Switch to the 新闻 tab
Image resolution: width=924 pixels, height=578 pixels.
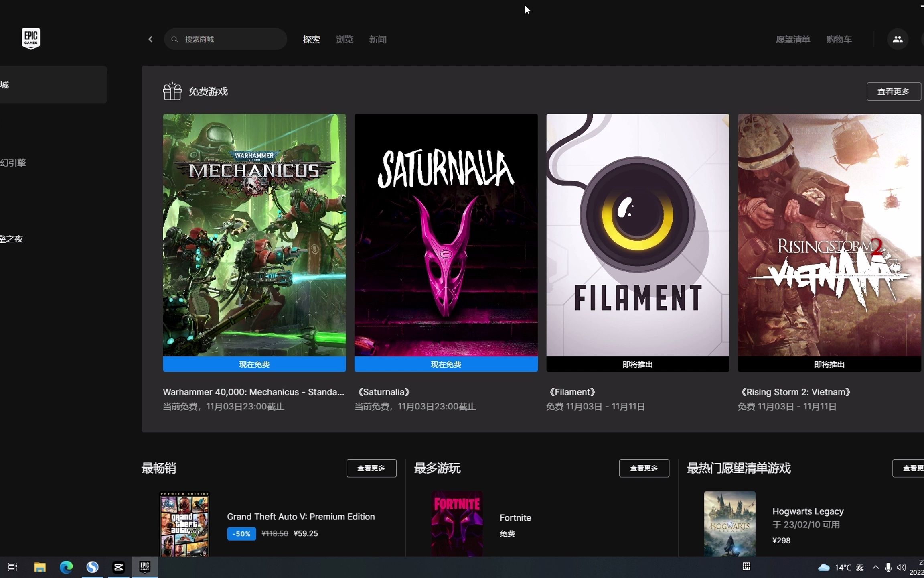pyautogui.click(x=378, y=39)
